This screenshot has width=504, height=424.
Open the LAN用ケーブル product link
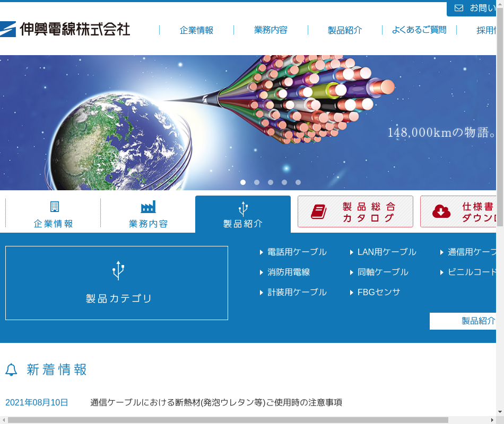tap(386, 252)
